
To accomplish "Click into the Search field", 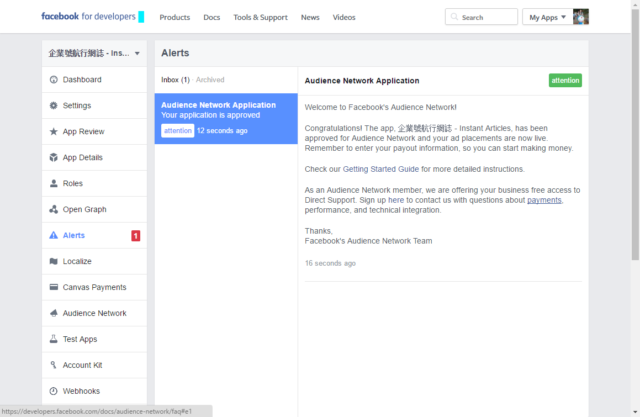I will 481,17.
